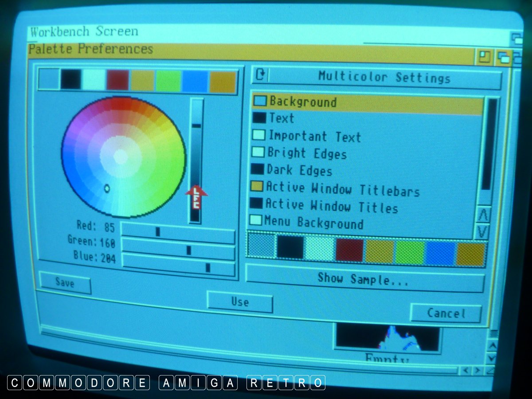
Task: Click the right scroll arrow of the Workbench window
Action: [477, 369]
